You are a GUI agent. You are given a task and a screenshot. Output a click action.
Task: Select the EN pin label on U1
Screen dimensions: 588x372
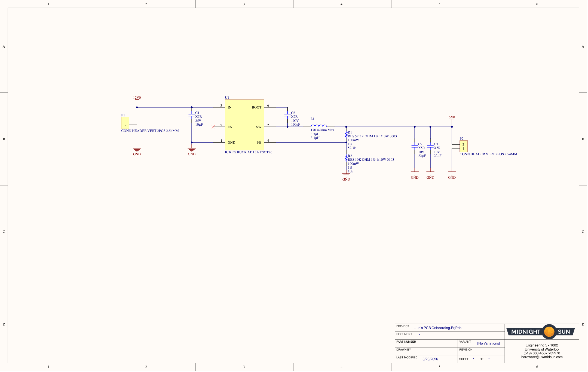230,127
